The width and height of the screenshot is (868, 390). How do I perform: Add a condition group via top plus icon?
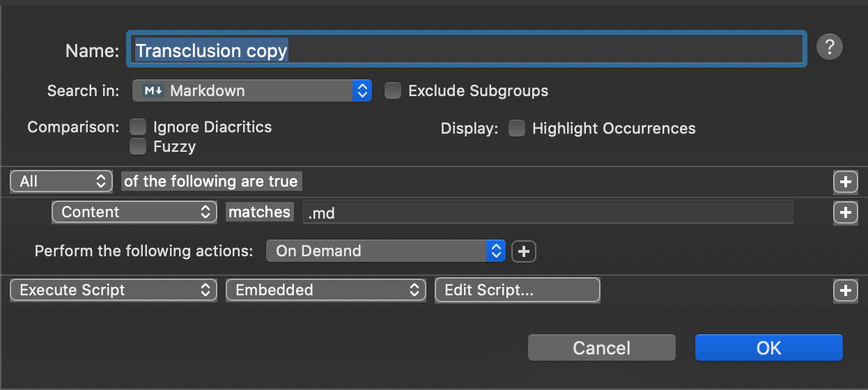[845, 182]
